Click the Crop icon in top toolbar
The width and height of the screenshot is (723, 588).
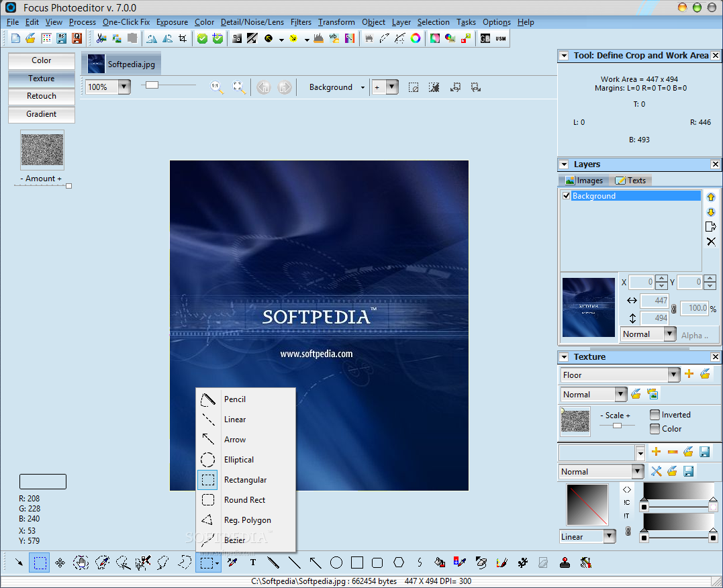183,38
